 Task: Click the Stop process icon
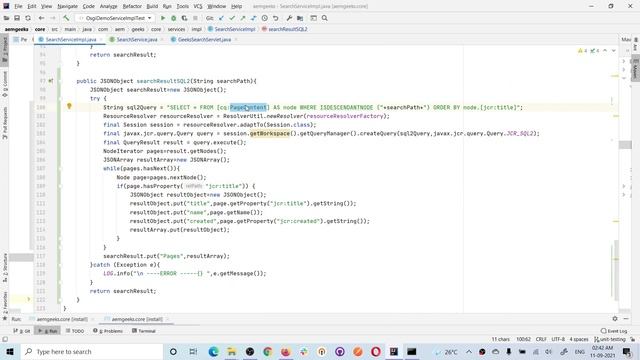click(195, 18)
